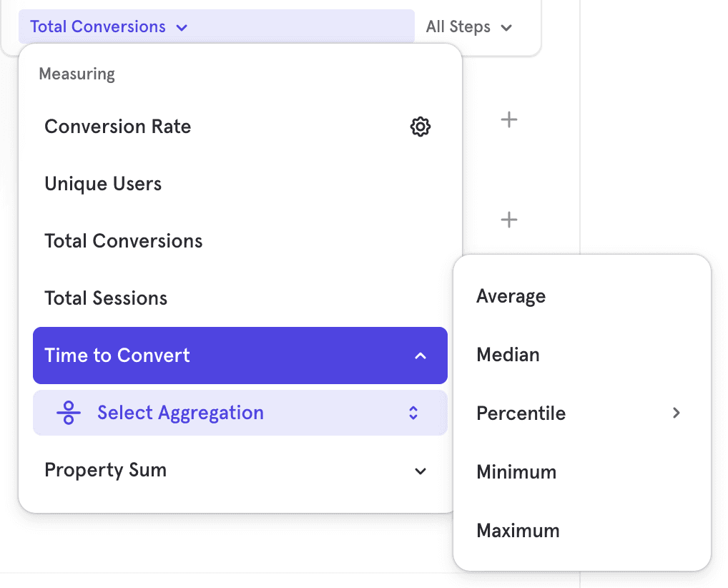Screen dimensions: 728x588
Task: Click the lower plus icon beside the menu
Action: coord(508,220)
